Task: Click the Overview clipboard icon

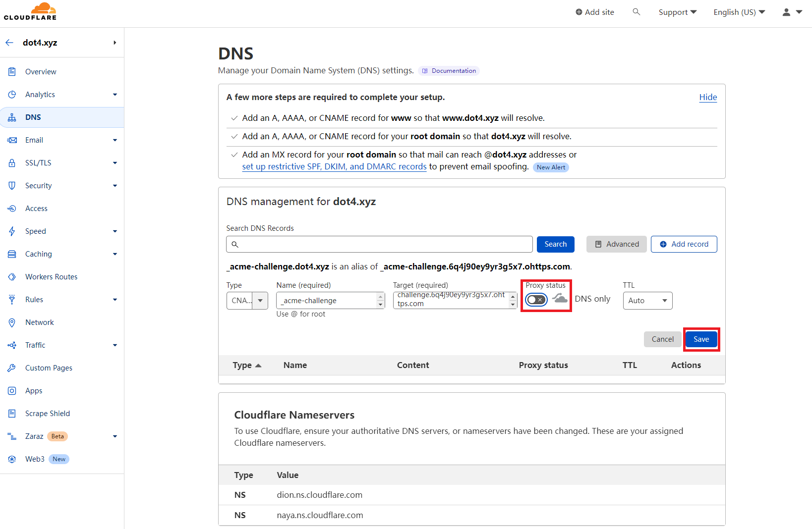Action: tap(12, 72)
